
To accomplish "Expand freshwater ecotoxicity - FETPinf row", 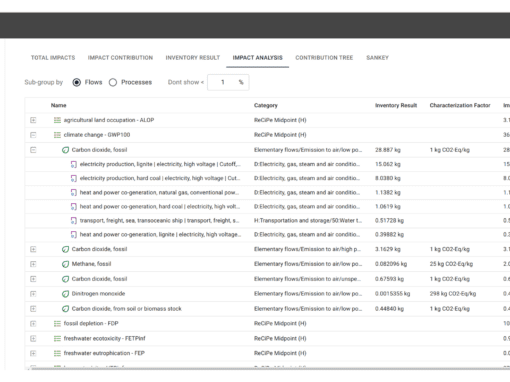I will point(33,338).
